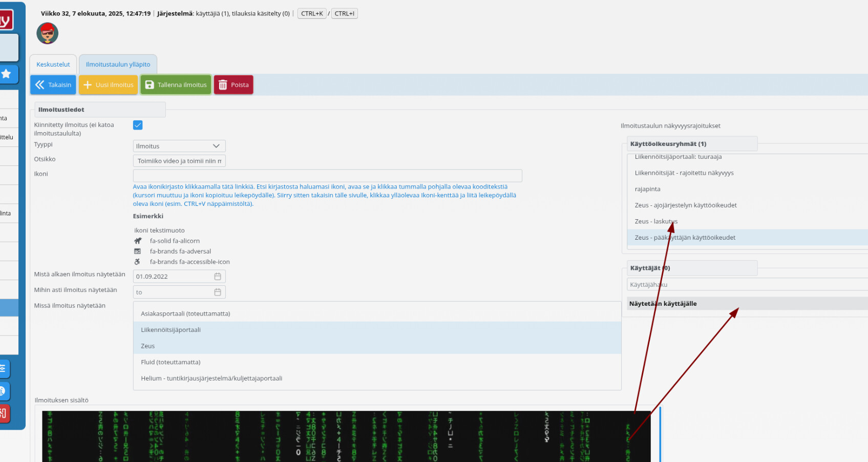Screen dimensions: 868x462
Task: Open the icon library help link text
Action: 324,195
